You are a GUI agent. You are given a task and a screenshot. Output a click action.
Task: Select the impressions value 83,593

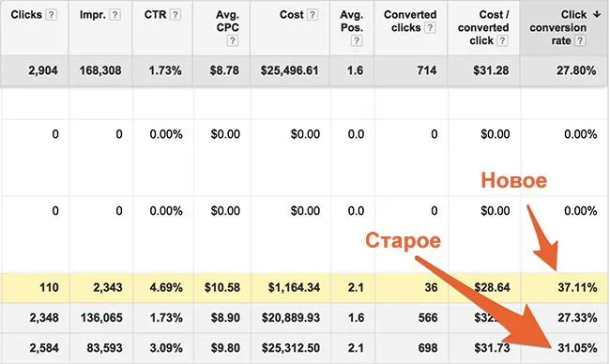104,348
